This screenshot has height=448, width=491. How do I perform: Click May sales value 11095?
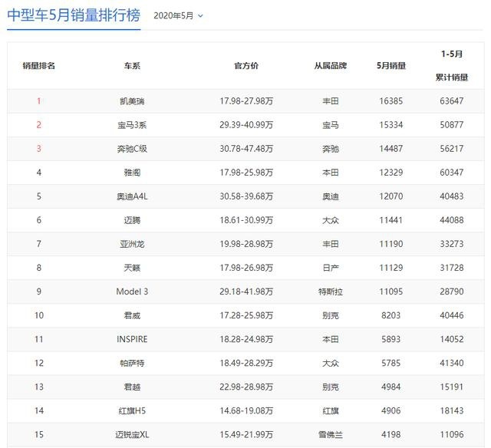tap(391, 292)
